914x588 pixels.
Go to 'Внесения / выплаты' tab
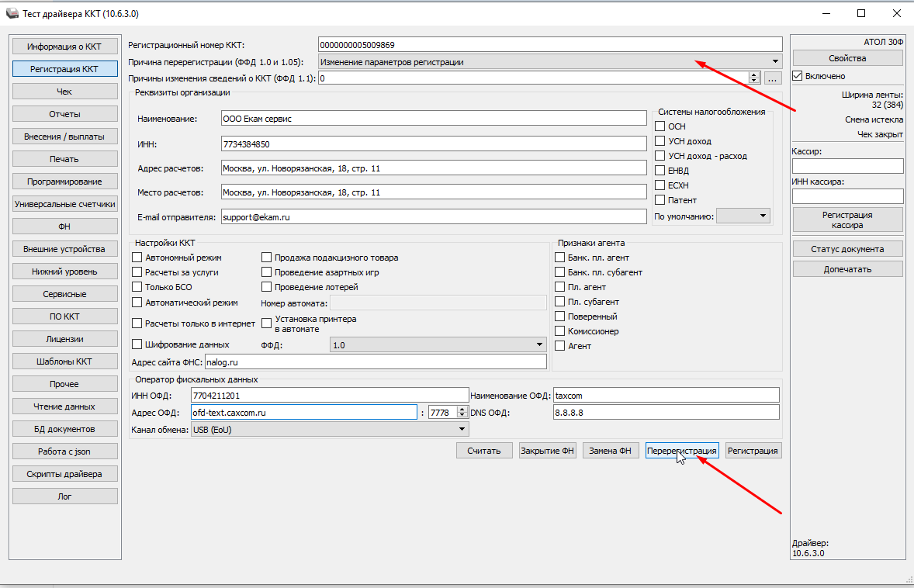click(64, 137)
